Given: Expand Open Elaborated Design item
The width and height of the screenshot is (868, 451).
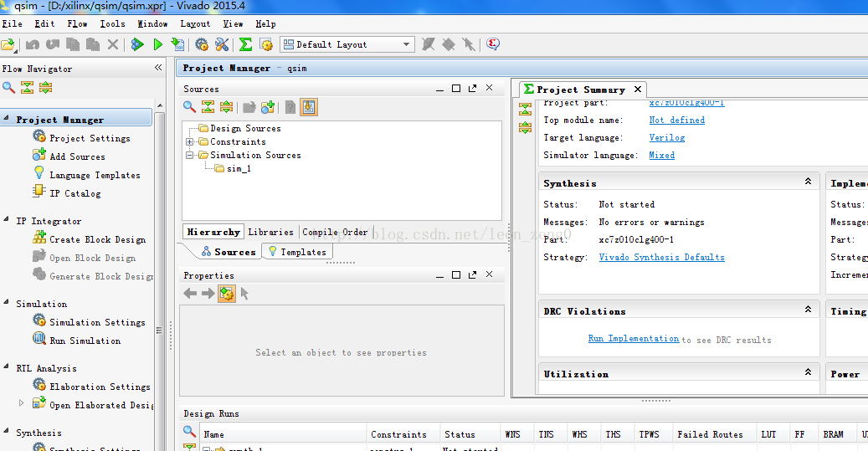Looking at the screenshot, I should 22,403.
